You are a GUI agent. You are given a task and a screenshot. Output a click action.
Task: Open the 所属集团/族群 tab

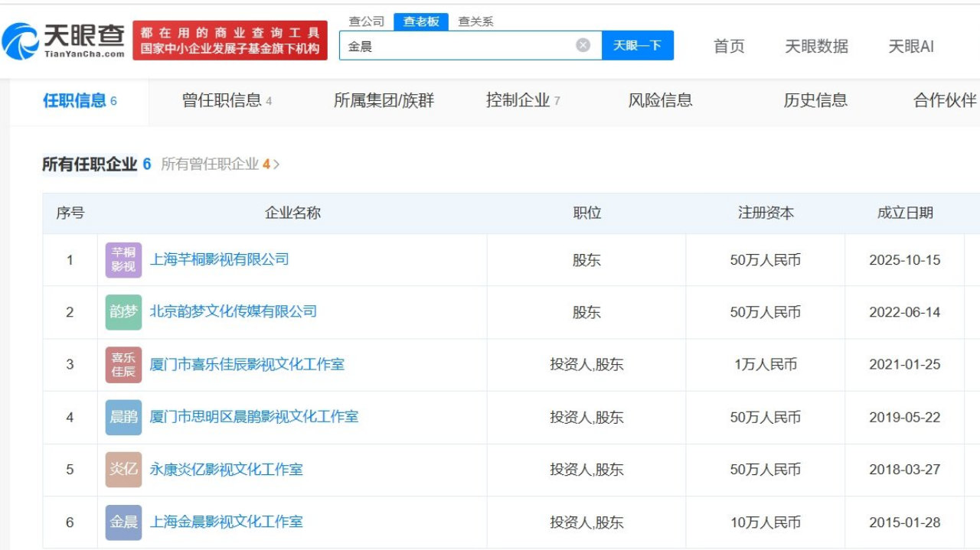point(384,100)
